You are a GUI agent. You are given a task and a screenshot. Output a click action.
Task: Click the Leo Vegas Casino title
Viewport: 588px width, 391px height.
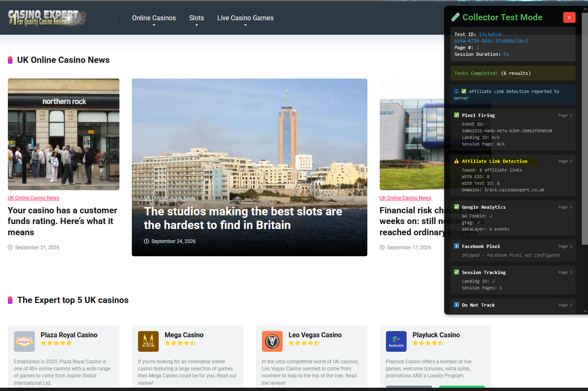point(315,335)
